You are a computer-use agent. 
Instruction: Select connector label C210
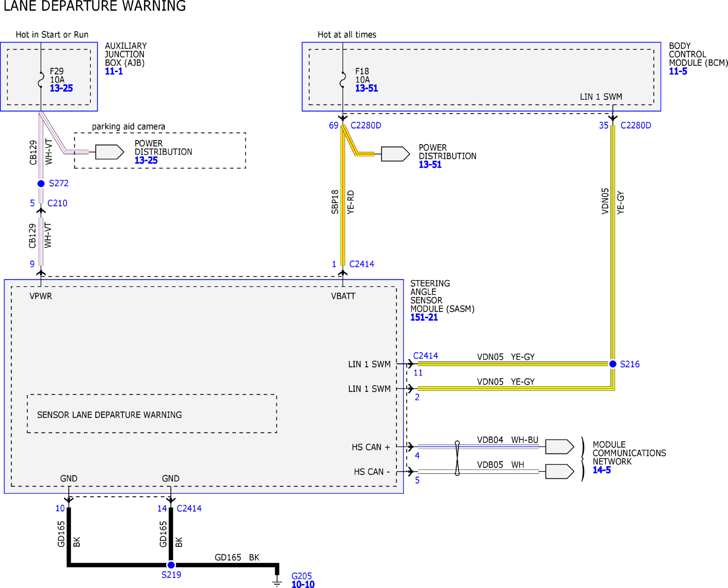(x=57, y=203)
